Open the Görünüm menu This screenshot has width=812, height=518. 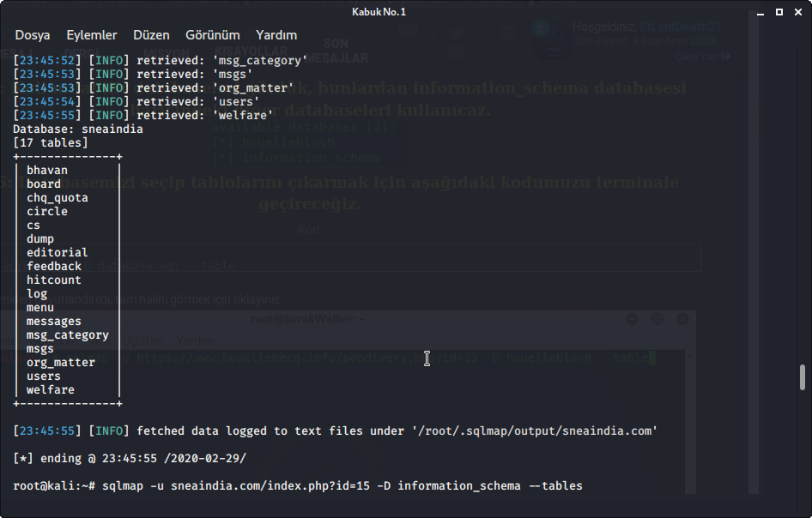point(212,35)
